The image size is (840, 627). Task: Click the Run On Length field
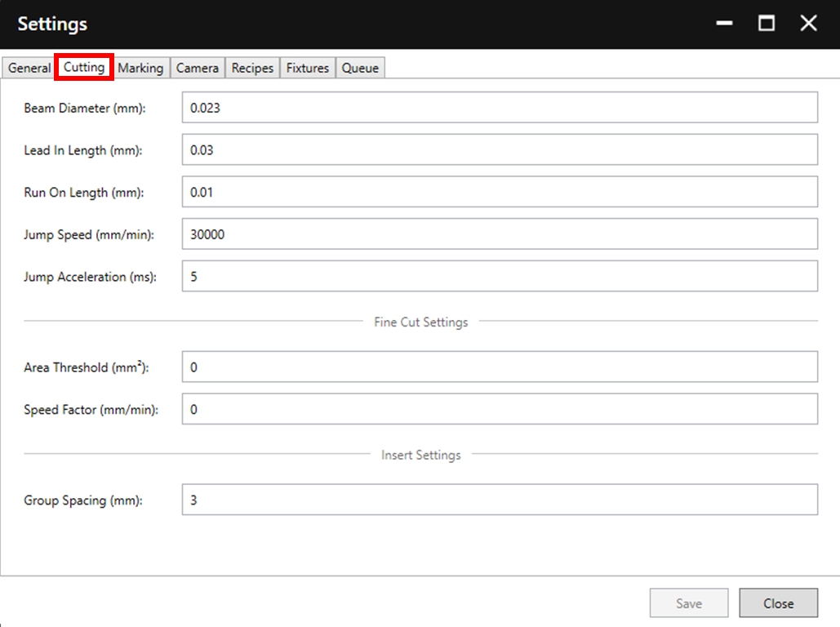tap(500, 192)
